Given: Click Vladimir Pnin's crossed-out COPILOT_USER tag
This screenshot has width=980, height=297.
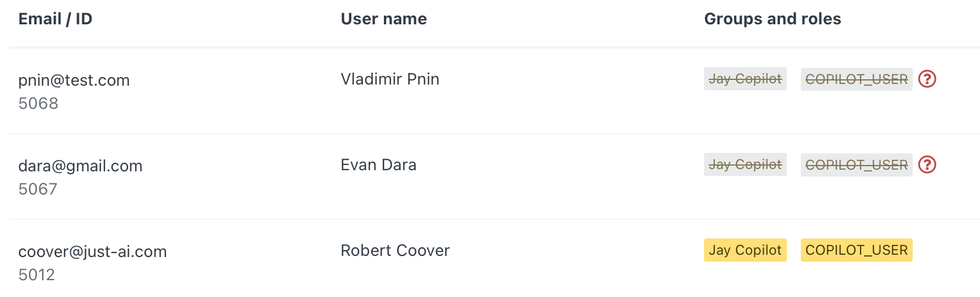Looking at the screenshot, I should [x=856, y=79].
